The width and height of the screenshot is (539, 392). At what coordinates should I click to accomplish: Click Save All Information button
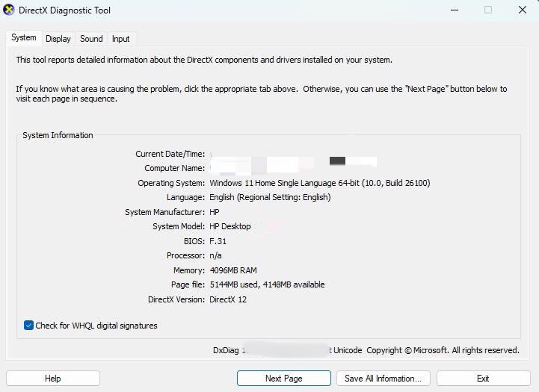(x=383, y=379)
